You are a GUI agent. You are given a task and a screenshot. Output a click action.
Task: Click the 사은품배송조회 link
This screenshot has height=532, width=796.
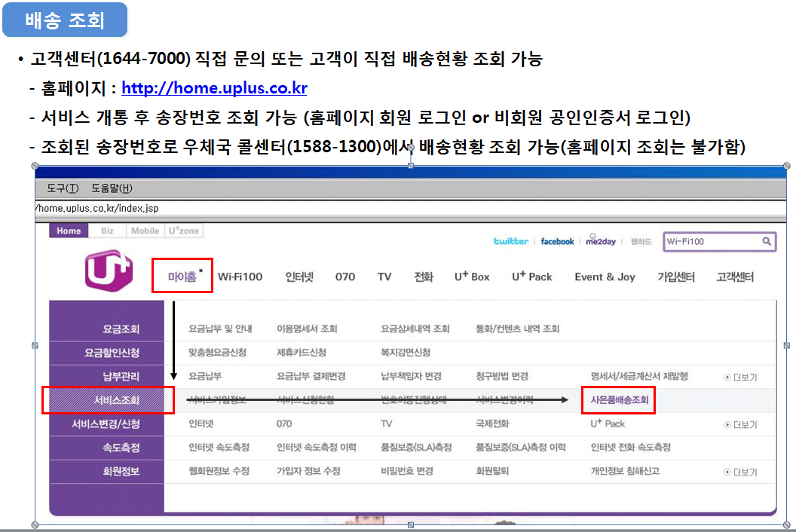point(618,399)
